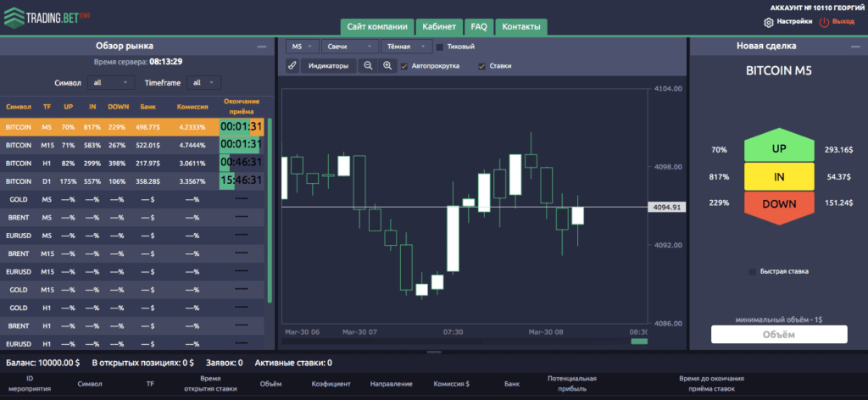Toggle the Быстрая ставка checkbox
Viewport: 868px width, 400px height.
[753, 272]
